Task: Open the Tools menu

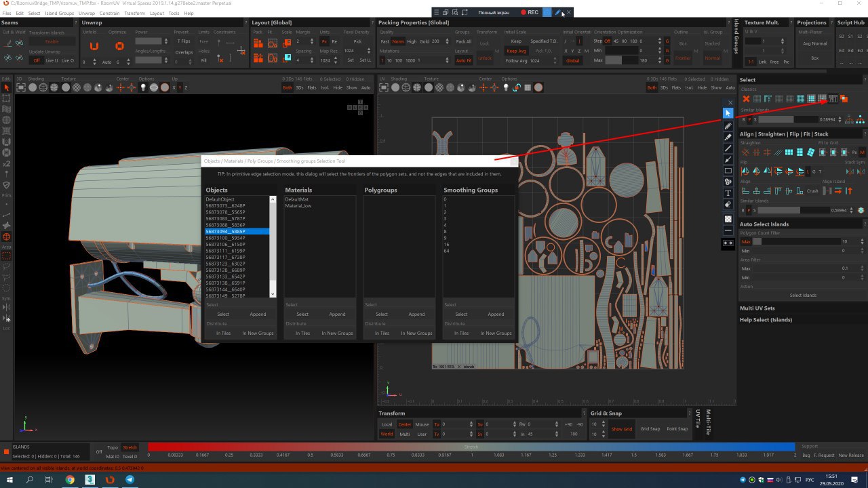Action: 174,13
